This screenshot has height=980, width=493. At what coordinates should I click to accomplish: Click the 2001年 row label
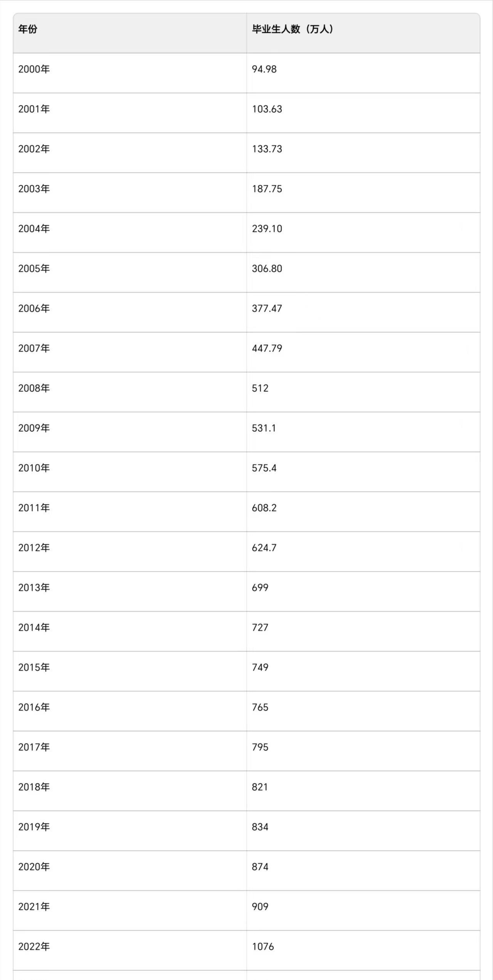pos(34,109)
